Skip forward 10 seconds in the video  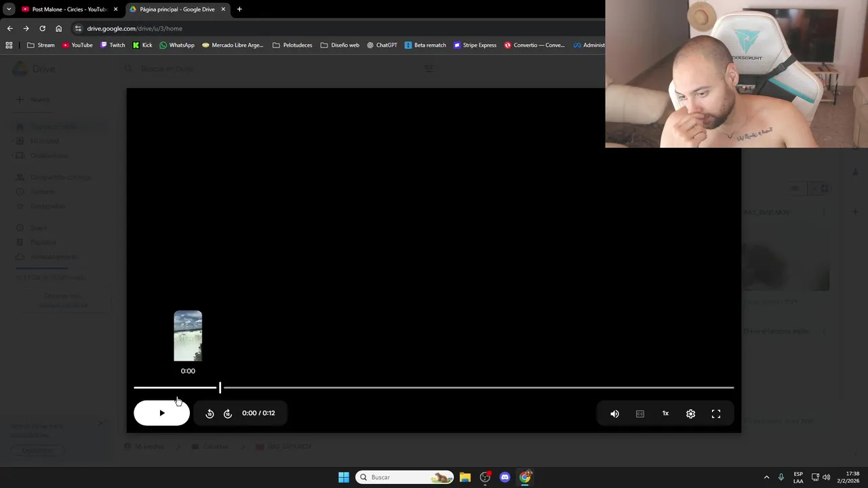(x=228, y=413)
